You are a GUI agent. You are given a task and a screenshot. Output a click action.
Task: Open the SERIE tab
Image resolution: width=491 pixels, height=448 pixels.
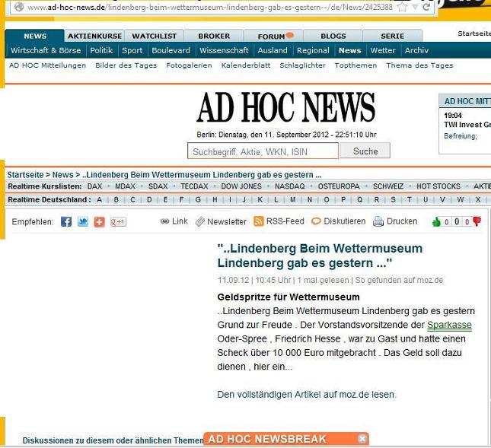(x=393, y=36)
